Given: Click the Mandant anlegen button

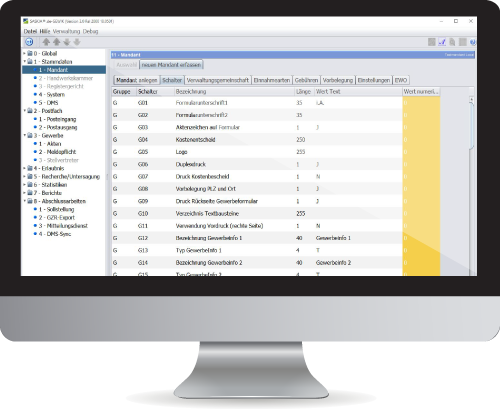Looking at the screenshot, I should [x=137, y=80].
